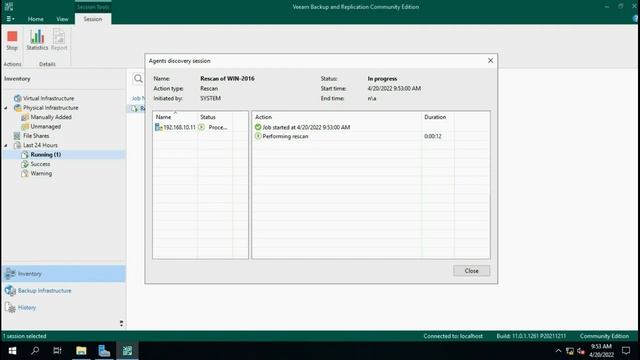This screenshot has width=640, height=360.
Task: Click the Warning status icon in tree
Action: point(24,173)
